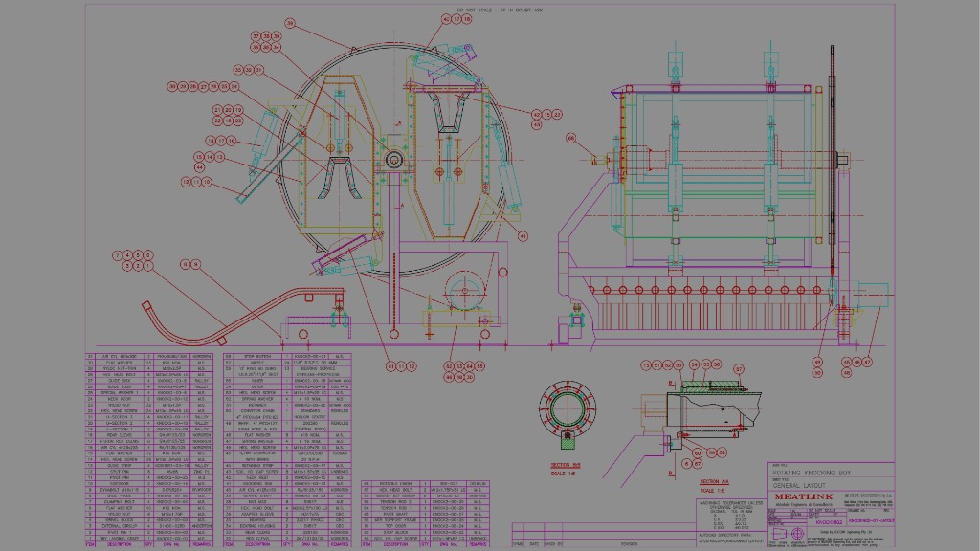Click balloon number 67 near Section A-A
Viewport: 980px width, 551px height.
698,464
